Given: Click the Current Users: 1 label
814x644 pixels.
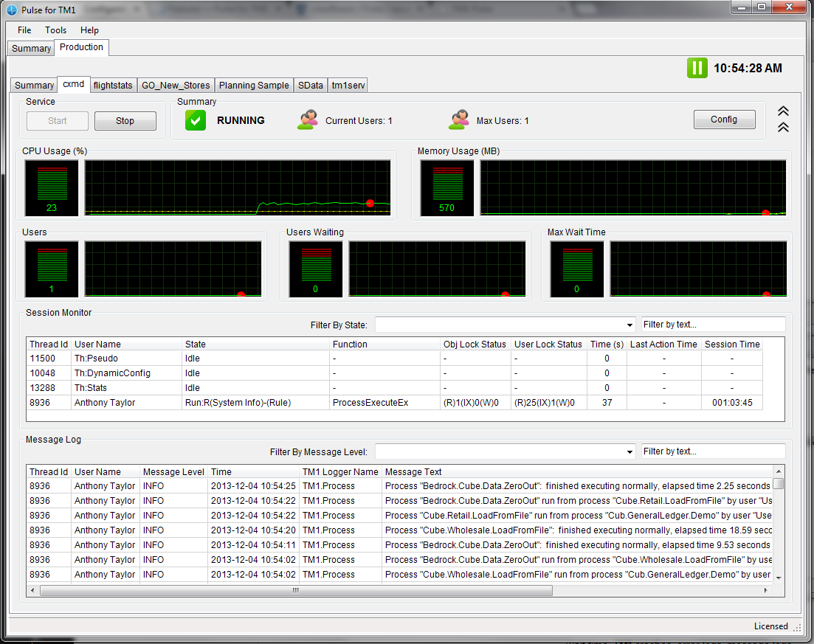Looking at the screenshot, I should coord(359,121).
